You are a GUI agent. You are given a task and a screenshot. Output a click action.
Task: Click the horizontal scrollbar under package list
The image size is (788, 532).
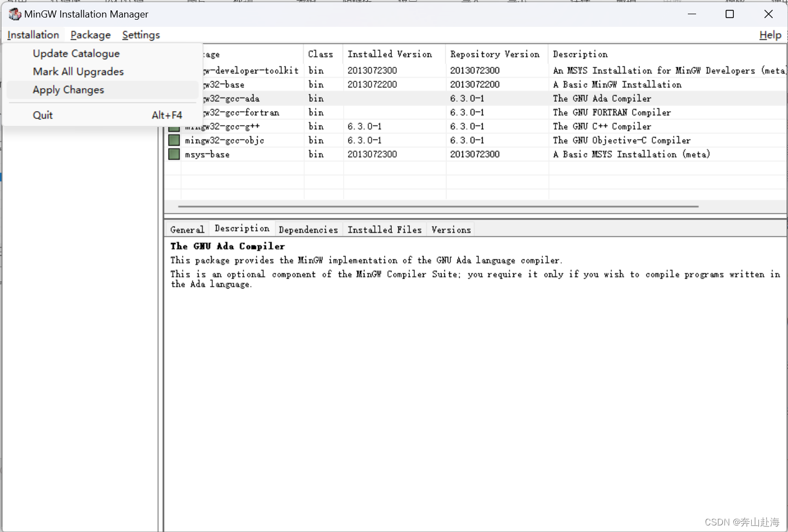(438, 206)
